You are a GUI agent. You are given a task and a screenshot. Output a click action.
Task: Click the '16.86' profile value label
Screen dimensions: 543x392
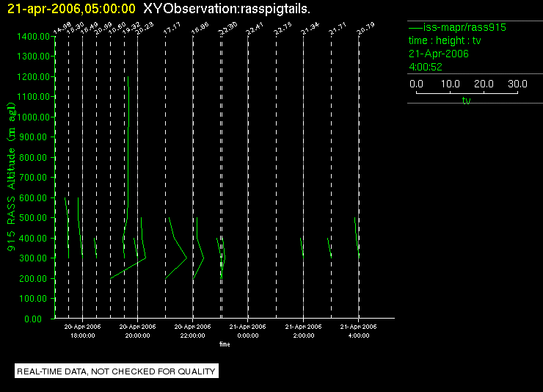click(x=200, y=29)
